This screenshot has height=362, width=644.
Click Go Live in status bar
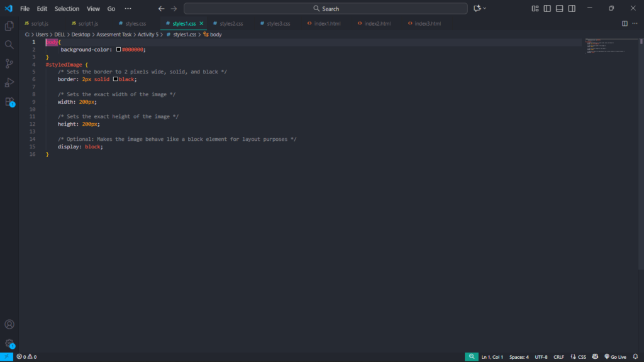(614, 357)
